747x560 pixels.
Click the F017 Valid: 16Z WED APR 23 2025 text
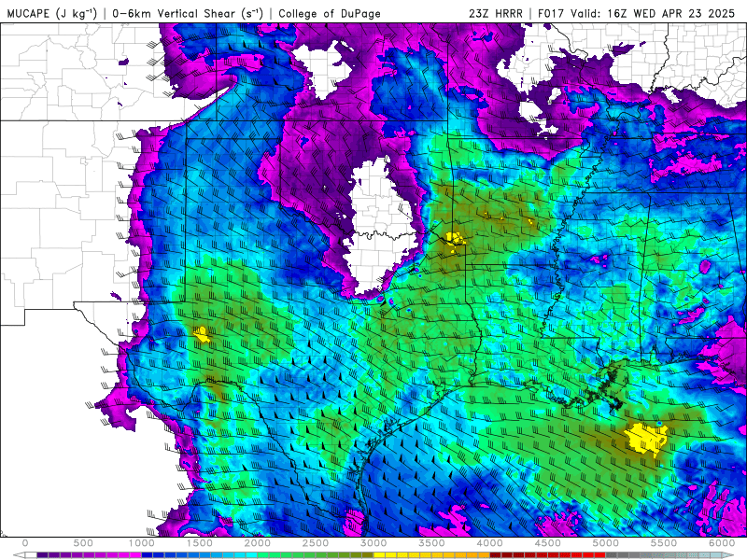[x=637, y=13]
